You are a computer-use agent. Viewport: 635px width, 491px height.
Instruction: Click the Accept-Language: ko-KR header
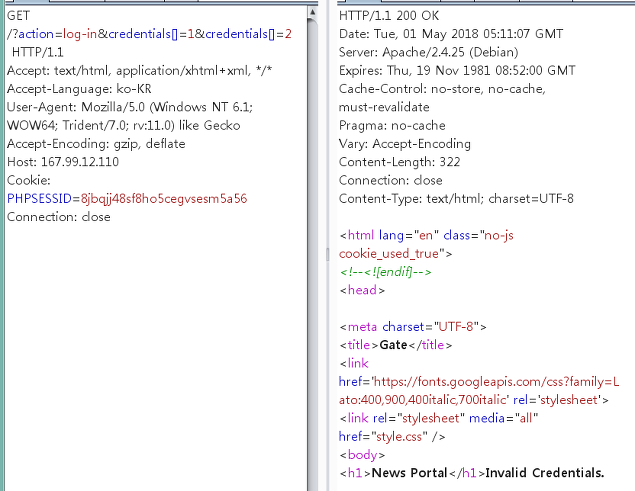[79, 89]
